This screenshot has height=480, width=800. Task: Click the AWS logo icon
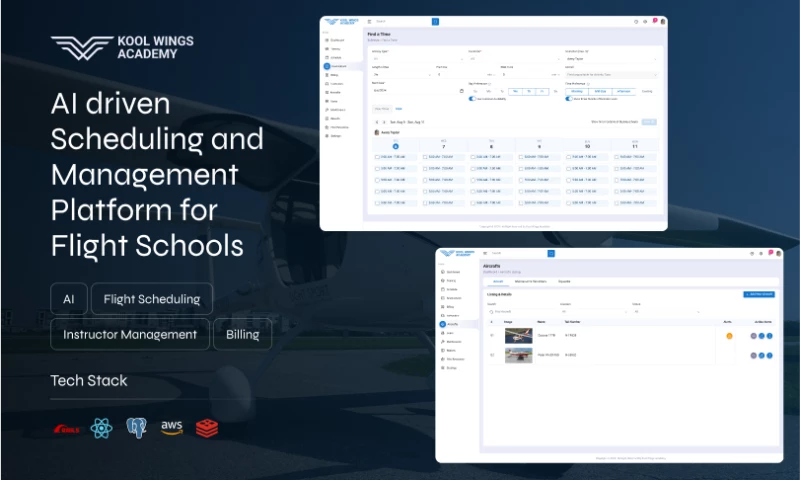pyautogui.click(x=171, y=427)
